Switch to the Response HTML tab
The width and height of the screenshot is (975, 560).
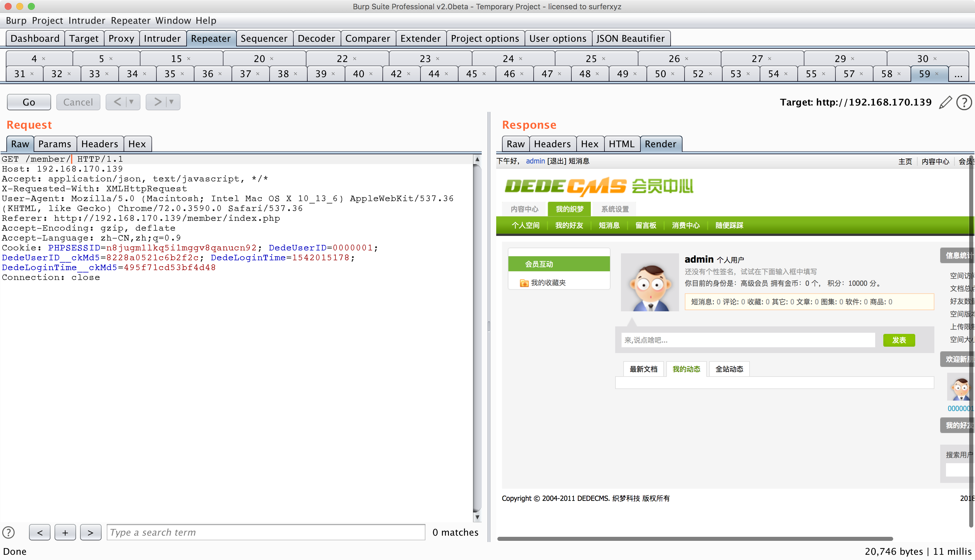(622, 143)
